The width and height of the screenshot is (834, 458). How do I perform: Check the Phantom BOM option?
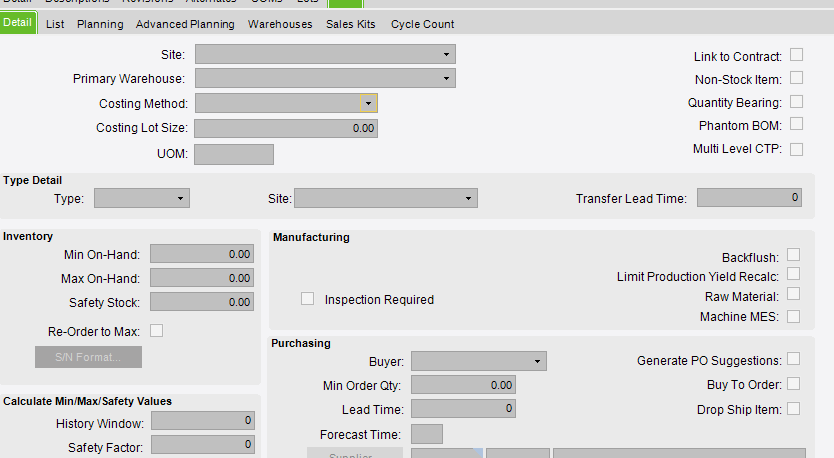point(797,125)
